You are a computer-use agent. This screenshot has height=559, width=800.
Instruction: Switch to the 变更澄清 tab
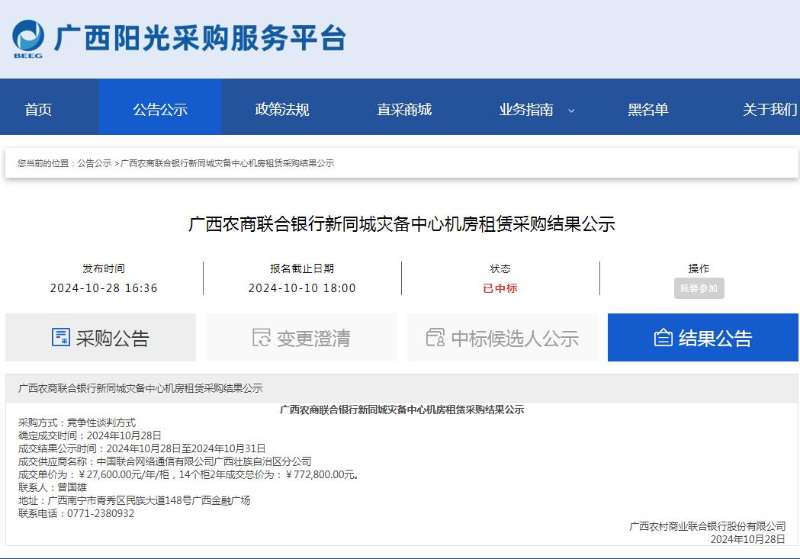[x=301, y=338]
